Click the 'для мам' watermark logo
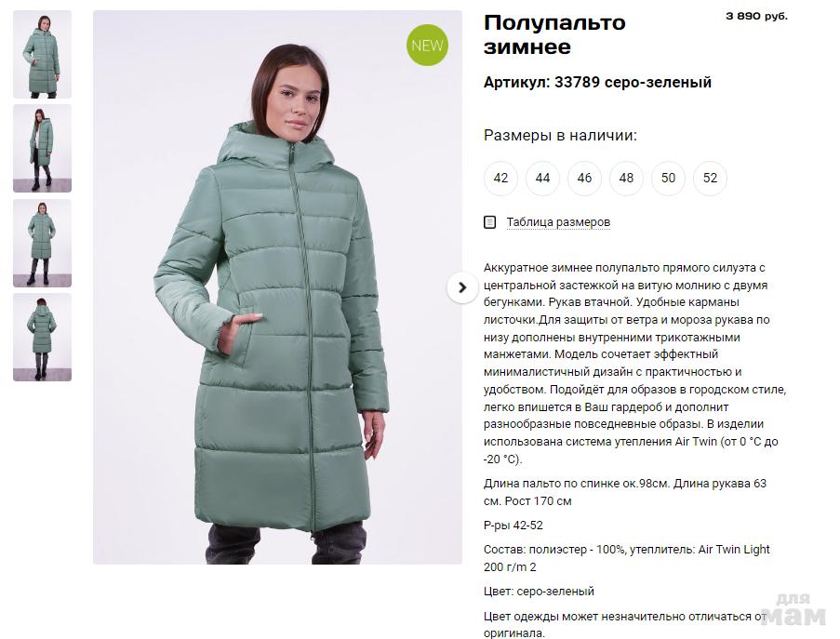The width and height of the screenshot is (840, 639). pos(793,609)
